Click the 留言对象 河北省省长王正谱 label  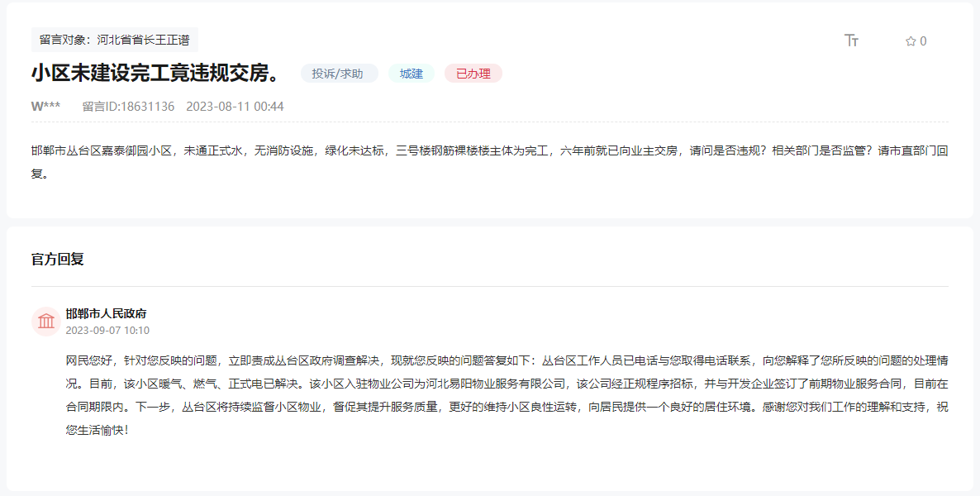tap(114, 40)
